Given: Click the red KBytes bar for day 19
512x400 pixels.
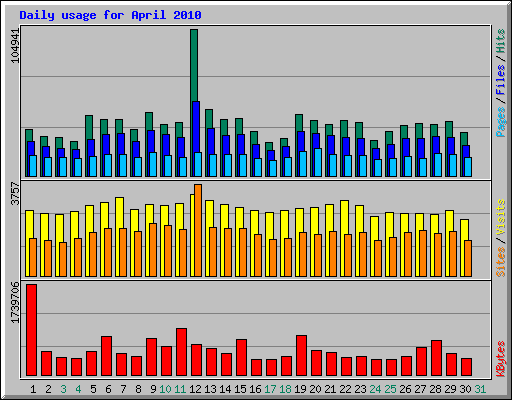Looking at the screenshot, I should (302, 356).
